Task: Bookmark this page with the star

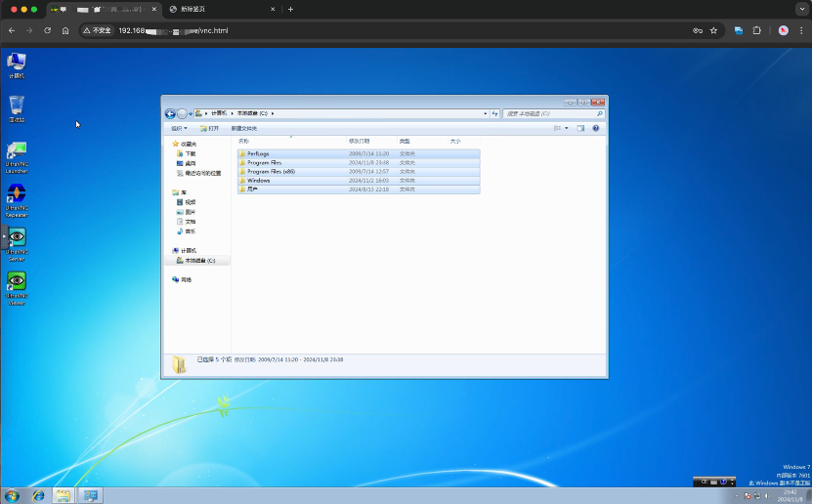Action: pyautogui.click(x=713, y=30)
